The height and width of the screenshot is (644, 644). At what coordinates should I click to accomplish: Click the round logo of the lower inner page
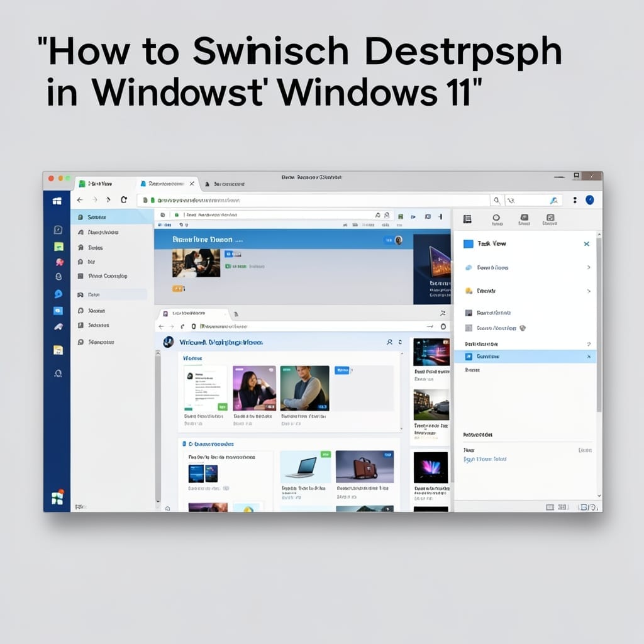[169, 341]
